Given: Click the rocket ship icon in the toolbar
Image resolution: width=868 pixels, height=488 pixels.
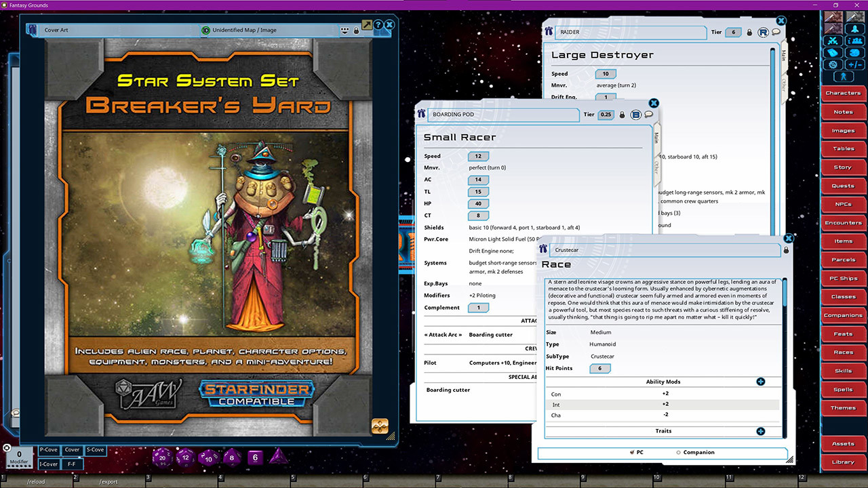Looking at the screenshot, I should coord(855,28).
